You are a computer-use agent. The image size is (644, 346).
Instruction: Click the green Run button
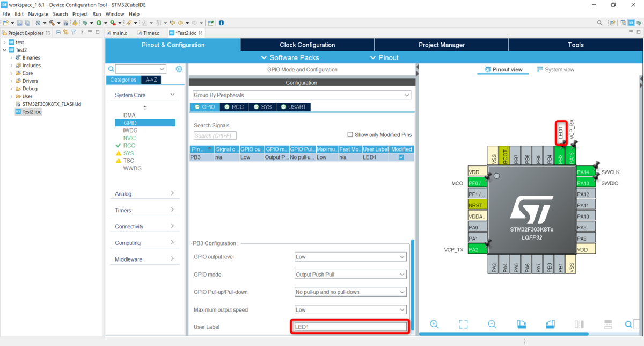coord(99,23)
